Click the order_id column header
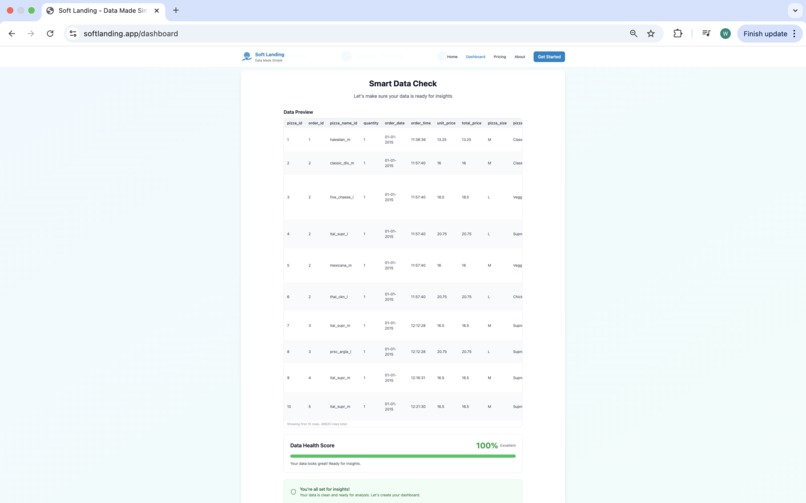This screenshot has height=503, width=806. 316,123
